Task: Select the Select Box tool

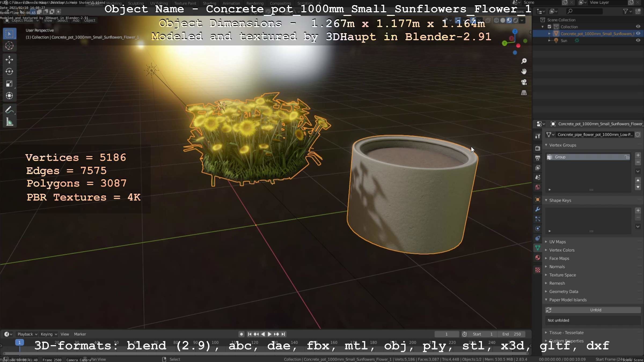Action: [9, 34]
